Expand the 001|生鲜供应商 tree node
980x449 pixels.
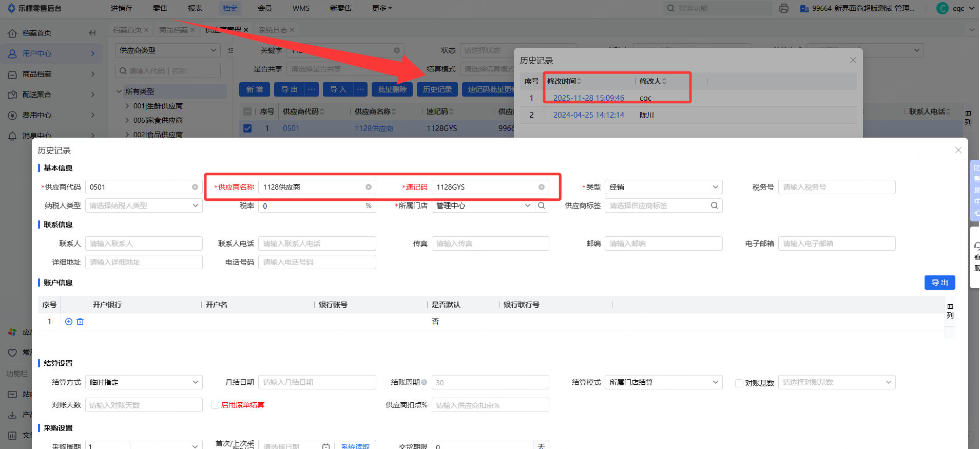click(127, 106)
